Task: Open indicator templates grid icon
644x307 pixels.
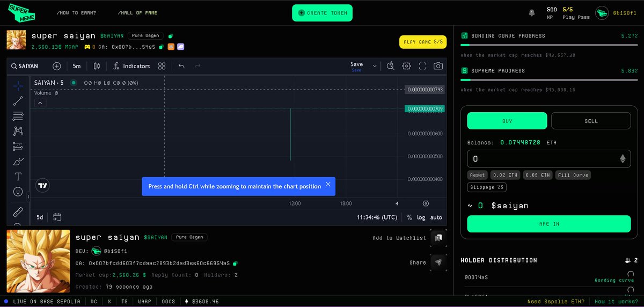Action: (x=162, y=66)
